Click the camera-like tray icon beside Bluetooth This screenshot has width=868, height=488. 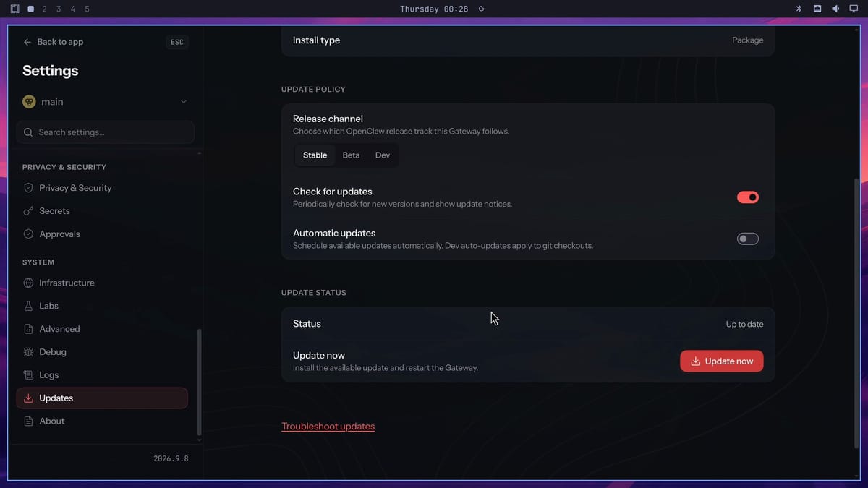click(817, 9)
